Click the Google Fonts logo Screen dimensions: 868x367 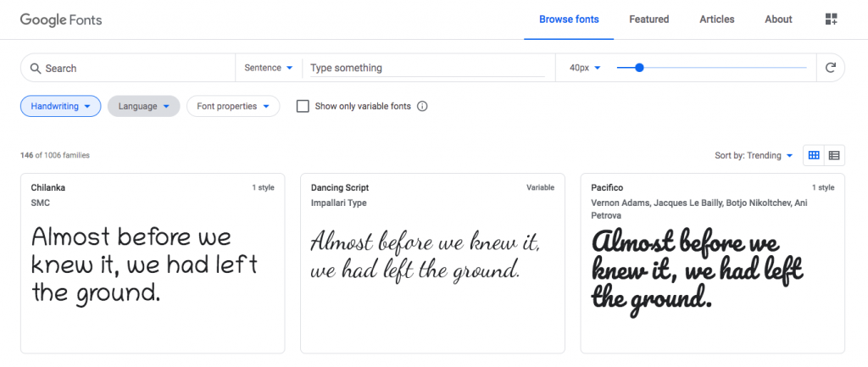61,20
